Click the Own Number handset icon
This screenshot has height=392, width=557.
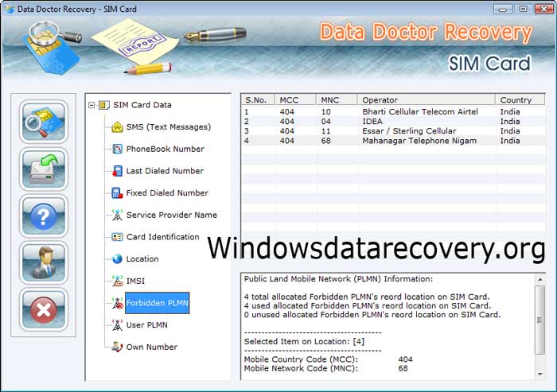[x=117, y=347]
